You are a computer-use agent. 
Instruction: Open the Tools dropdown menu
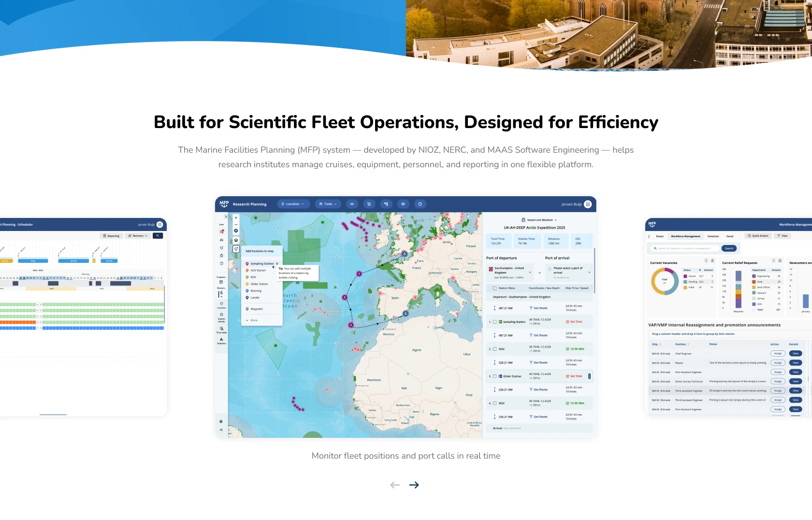tap(328, 204)
